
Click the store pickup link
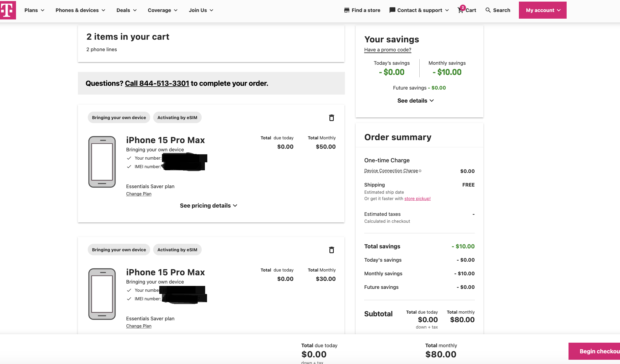[x=417, y=199]
